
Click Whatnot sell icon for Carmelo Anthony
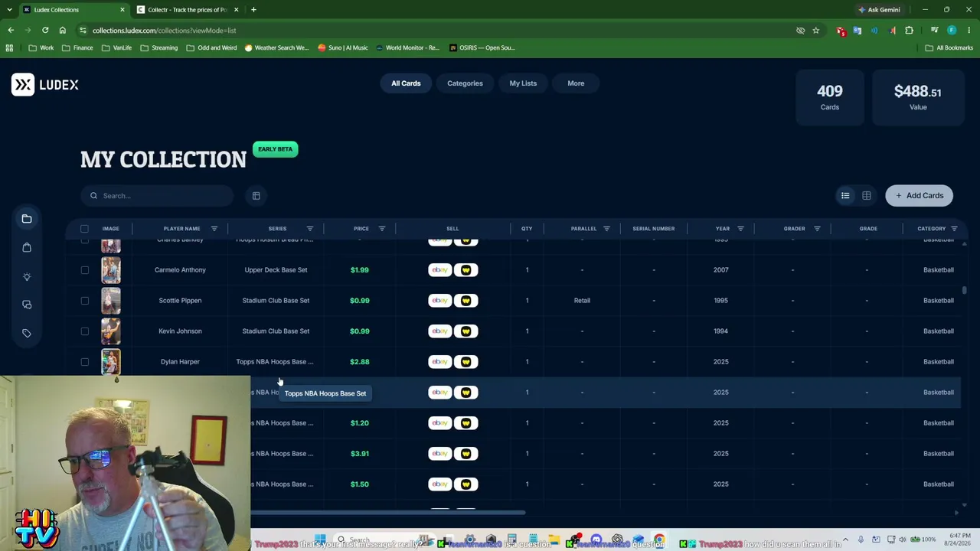(465, 269)
